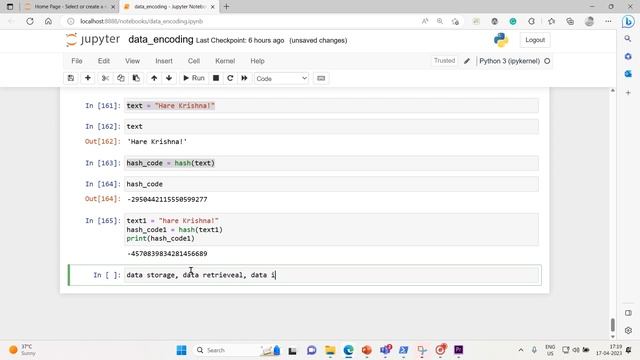Image resolution: width=640 pixels, height=360 pixels.
Task: Open the Bing chat sidebar button
Action: click(628, 21)
